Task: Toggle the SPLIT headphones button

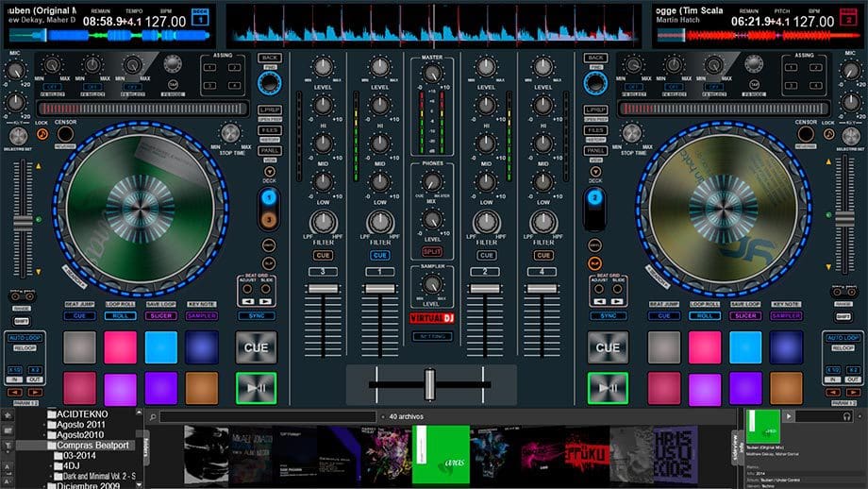Action: [x=432, y=251]
